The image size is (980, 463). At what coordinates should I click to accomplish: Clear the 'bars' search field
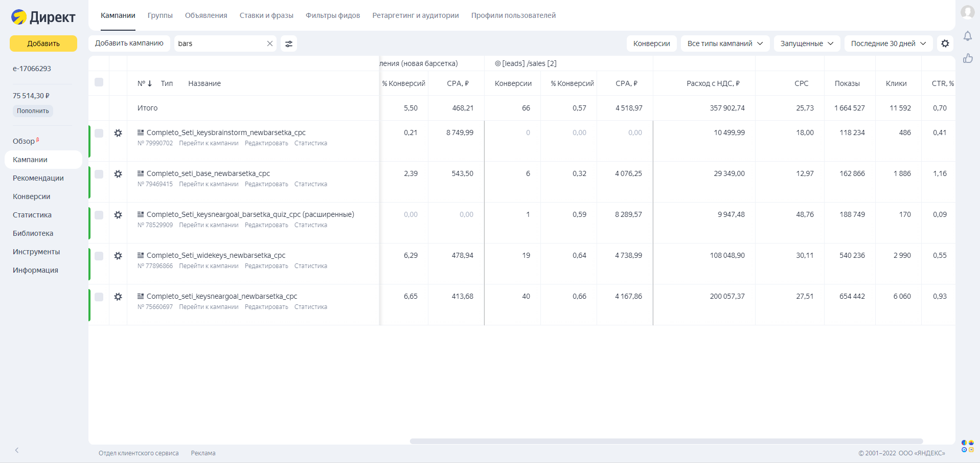tap(270, 43)
